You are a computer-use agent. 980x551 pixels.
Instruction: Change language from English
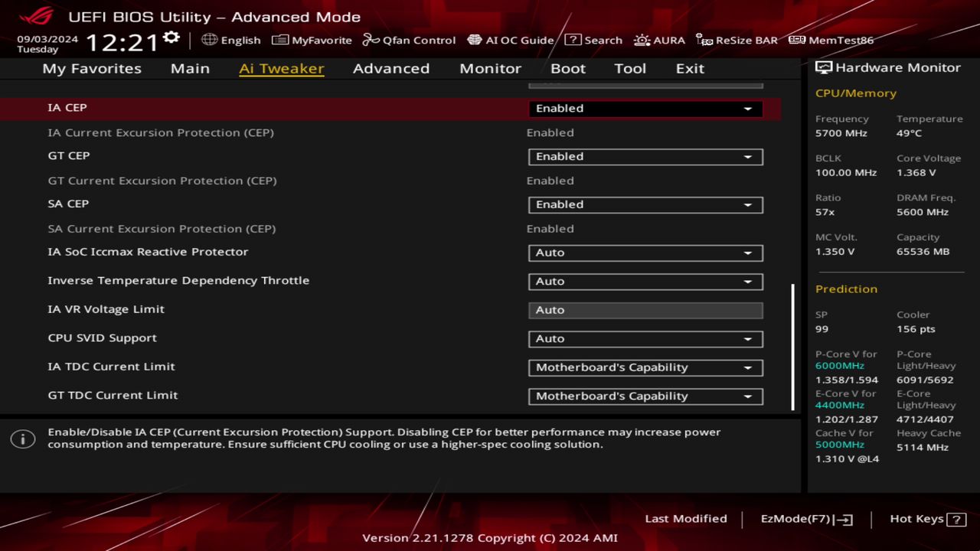232,40
